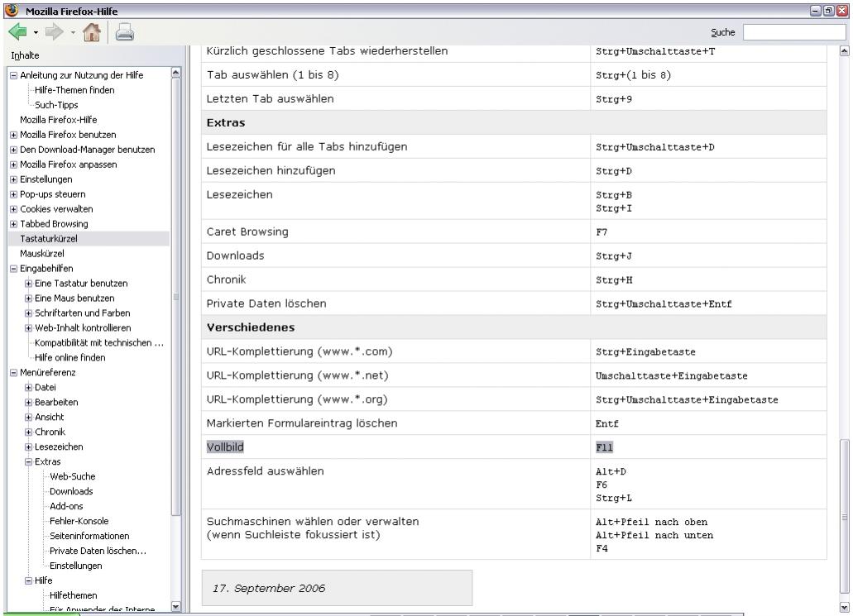
Task: Click sidebar scrollbar down arrow
Action: point(175,607)
